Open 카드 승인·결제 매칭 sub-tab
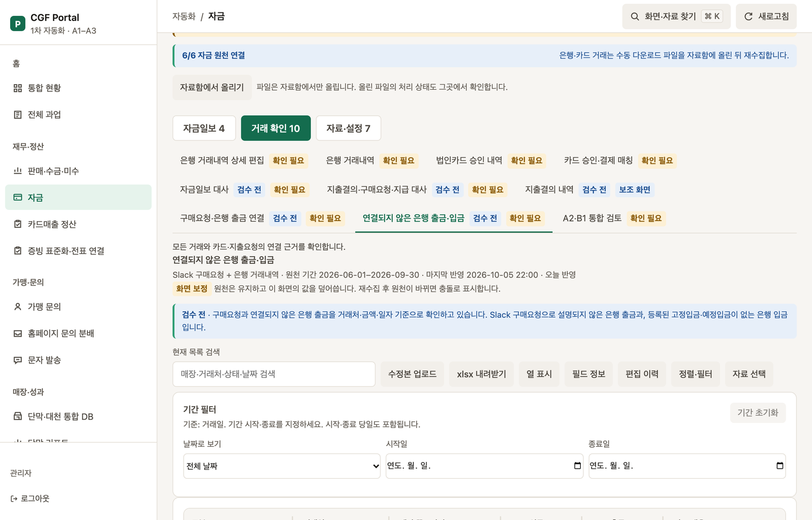Image resolution: width=812 pixels, height=520 pixels. 620,160
